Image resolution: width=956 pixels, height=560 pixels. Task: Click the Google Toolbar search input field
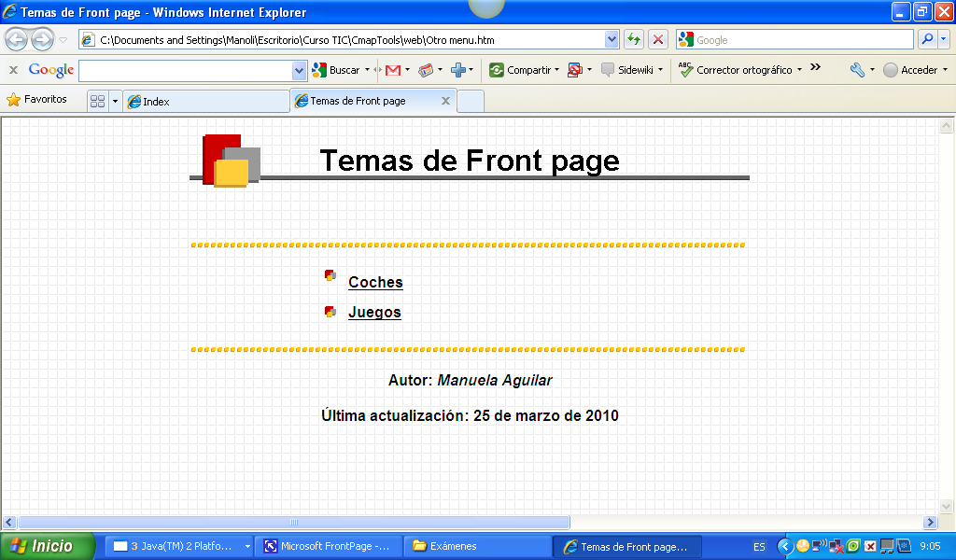(186, 71)
